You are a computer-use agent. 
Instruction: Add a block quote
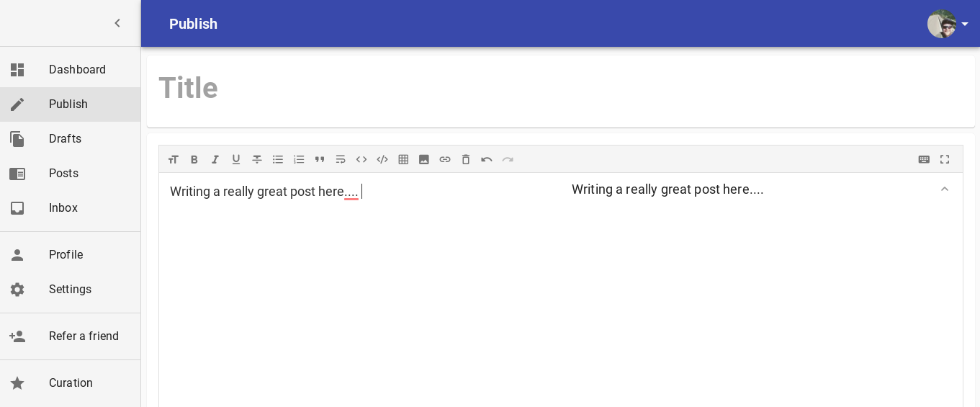coord(320,159)
